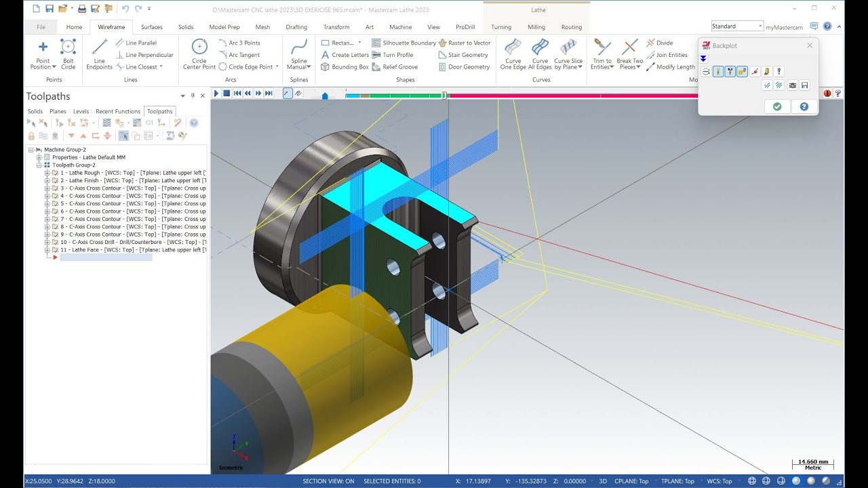Open the File menu

click(x=41, y=27)
